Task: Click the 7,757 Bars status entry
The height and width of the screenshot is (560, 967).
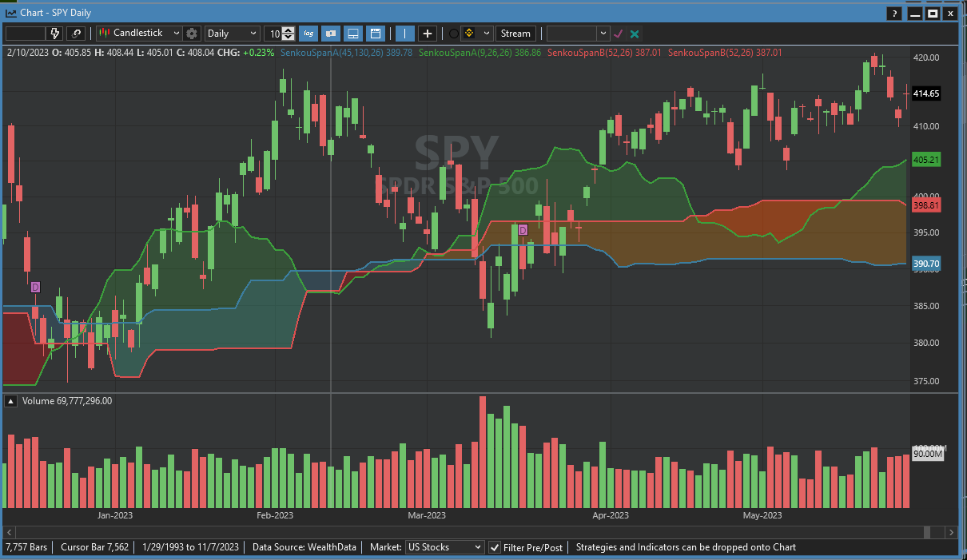Action: (x=26, y=547)
